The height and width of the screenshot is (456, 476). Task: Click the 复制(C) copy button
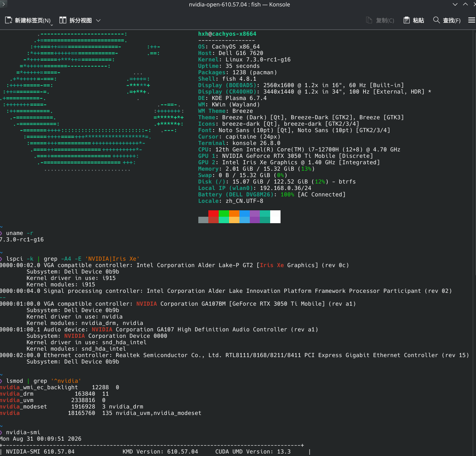click(x=380, y=20)
